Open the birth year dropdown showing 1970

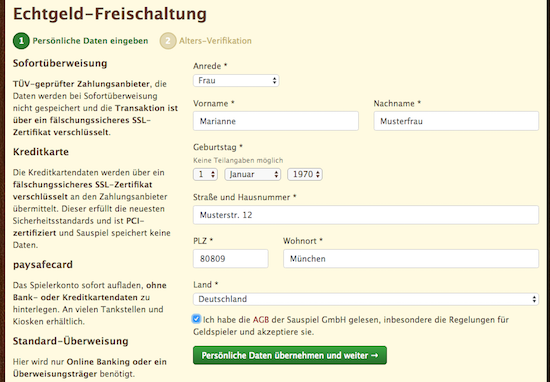coord(305,174)
